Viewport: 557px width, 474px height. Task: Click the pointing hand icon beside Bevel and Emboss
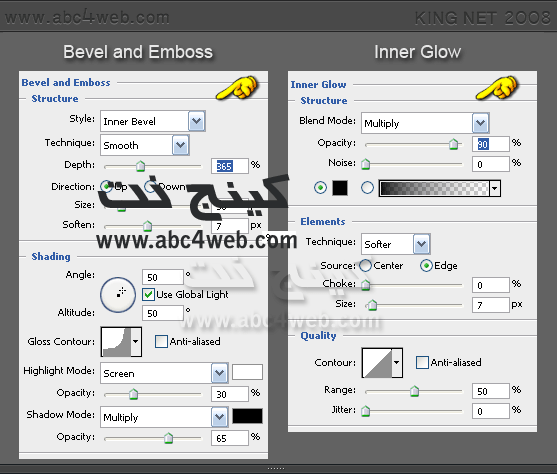coord(237,87)
